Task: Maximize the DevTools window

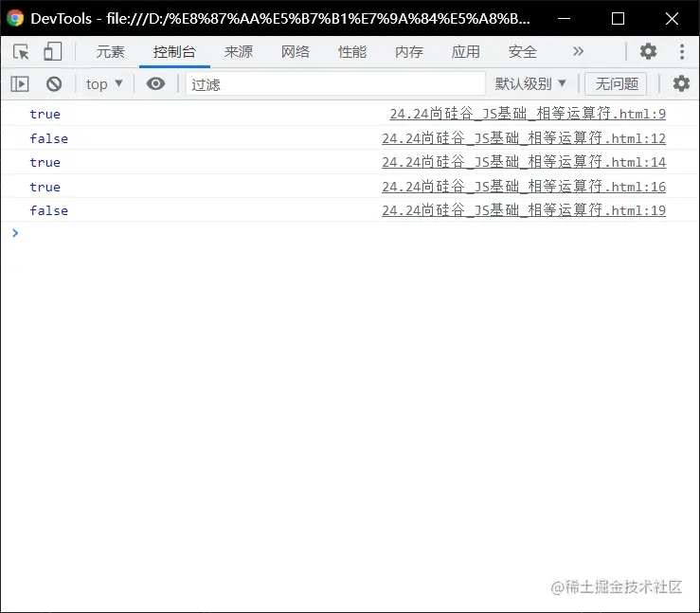Action: [x=618, y=18]
